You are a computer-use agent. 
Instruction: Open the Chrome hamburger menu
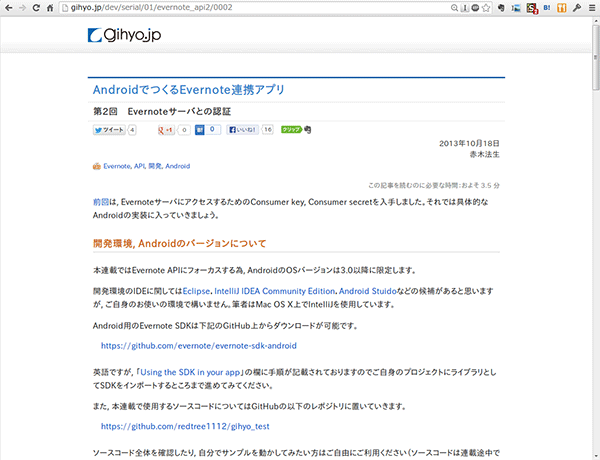(592, 8)
